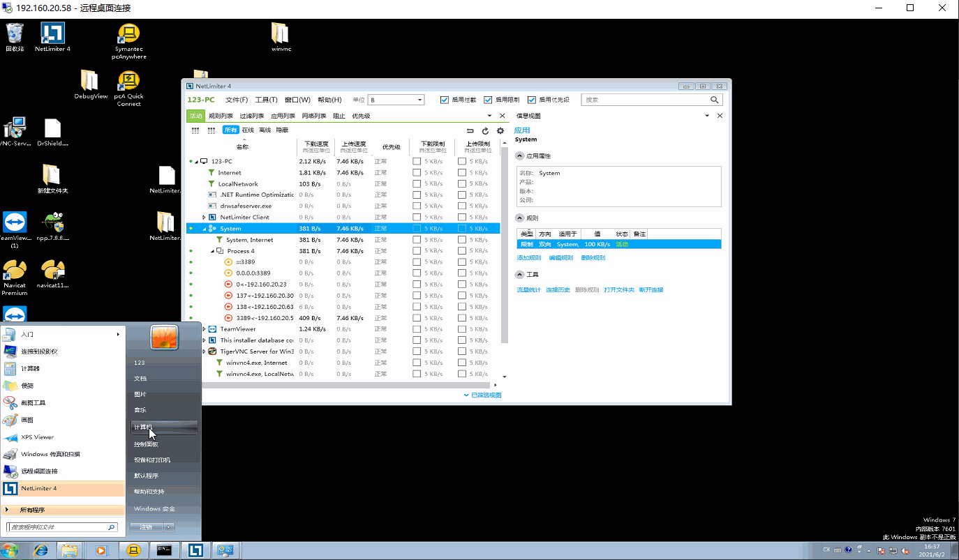
Task: Click the 连接历史 link
Action: [558, 290]
